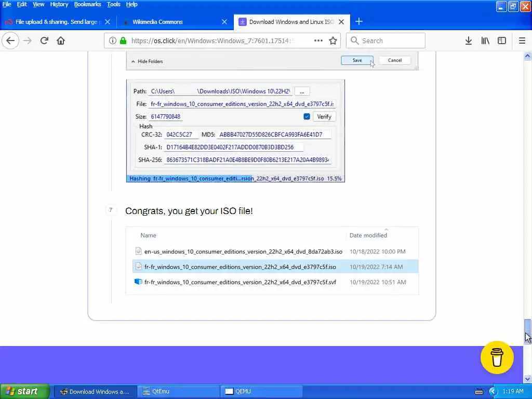Open the Help menu

(131, 4)
